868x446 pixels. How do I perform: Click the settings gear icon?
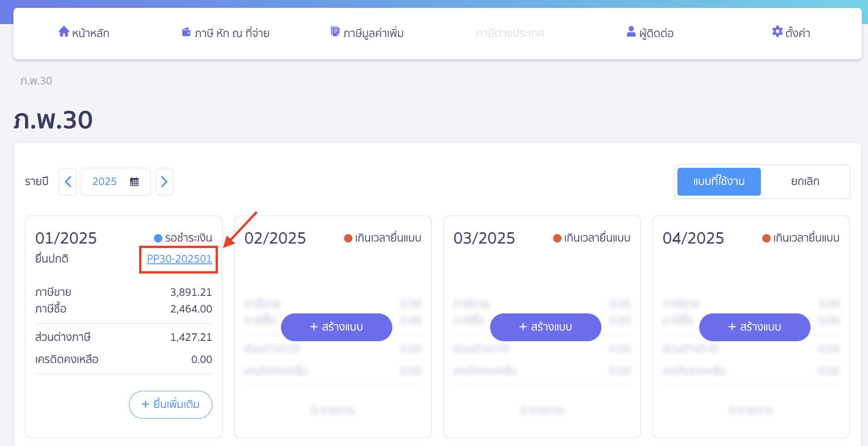click(x=777, y=32)
